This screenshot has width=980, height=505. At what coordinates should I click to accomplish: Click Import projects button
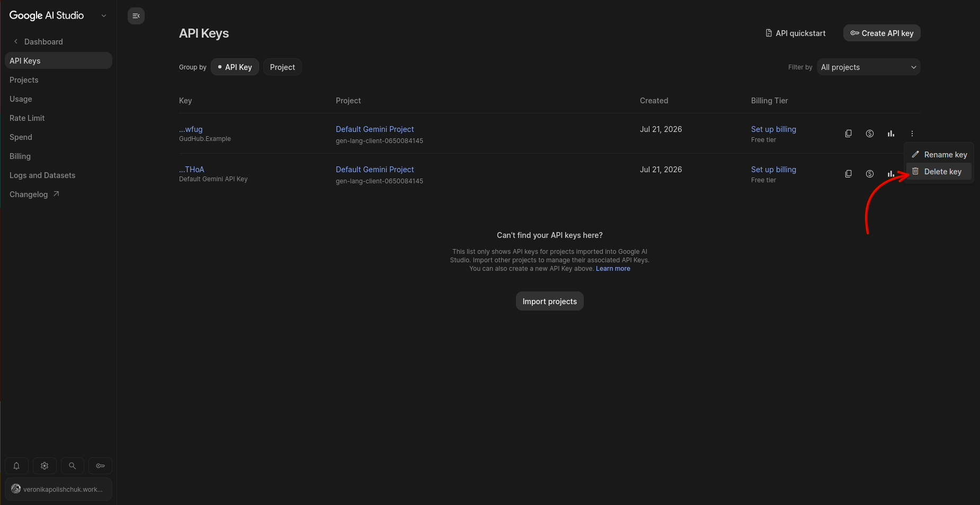click(549, 302)
